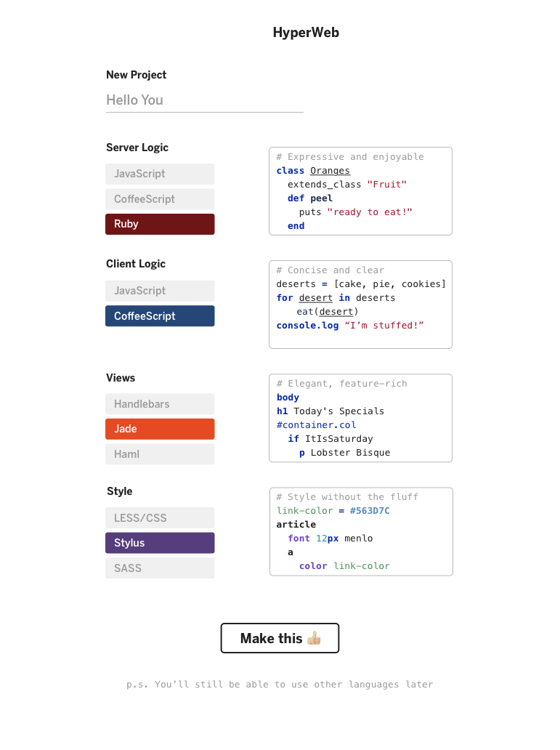The image size is (560, 750).
Task: Click the Stylus code preview box
Action: (x=361, y=531)
